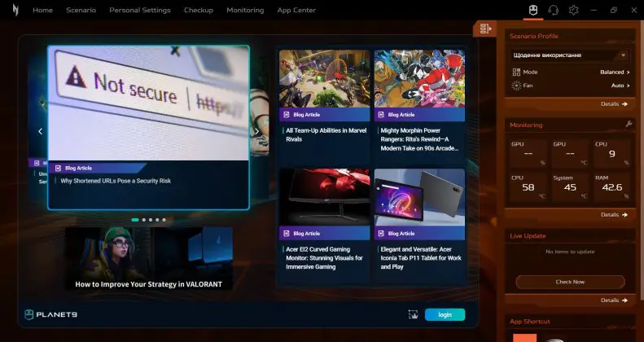This screenshot has width=644, height=342.
Task: Open Scenario Profile Details link
Action: [614, 104]
